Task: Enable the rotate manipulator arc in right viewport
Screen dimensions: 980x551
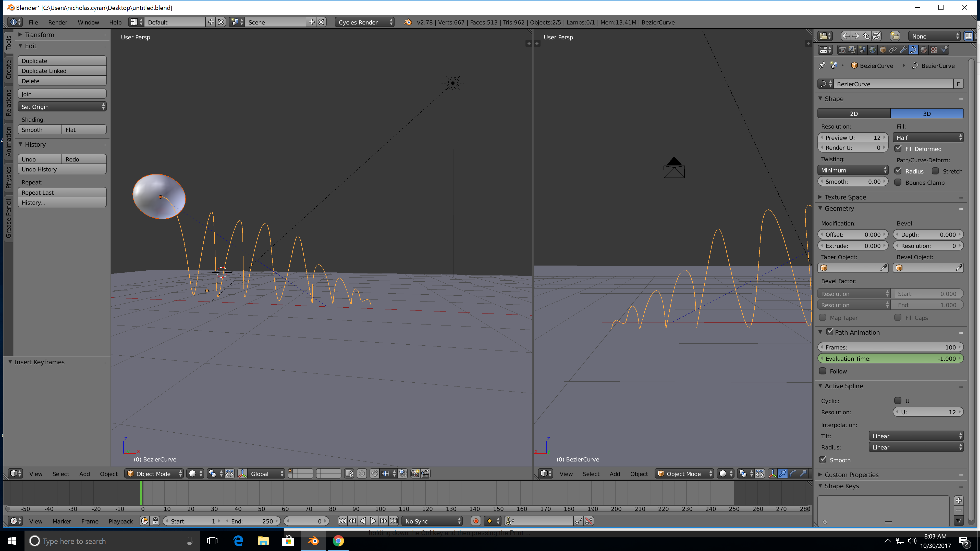Action: coord(793,473)
